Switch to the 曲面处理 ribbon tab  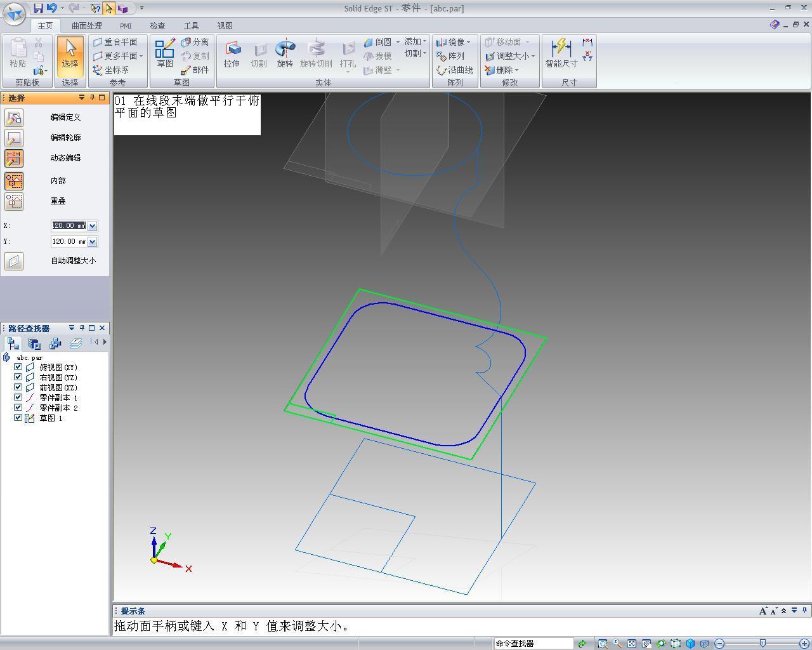(x=86, y=25)
